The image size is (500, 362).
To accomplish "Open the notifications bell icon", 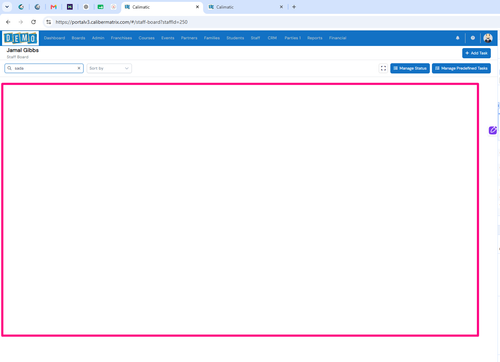I will click(457, 38).
